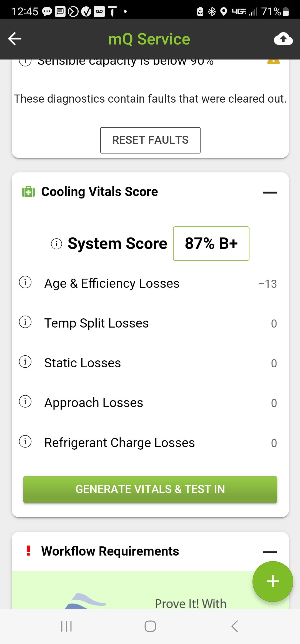
Task: Tap the green plus floating button
Action: [x=273, y=581]
